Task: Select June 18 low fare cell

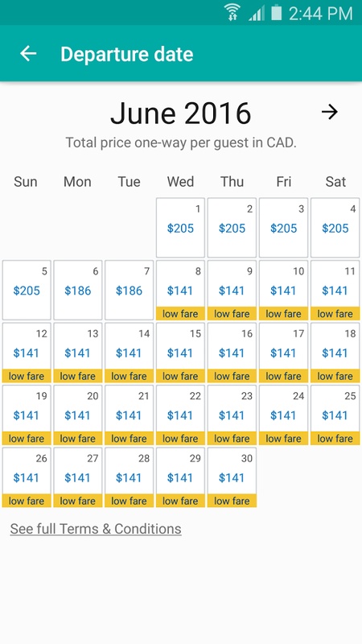Action: 335,353
